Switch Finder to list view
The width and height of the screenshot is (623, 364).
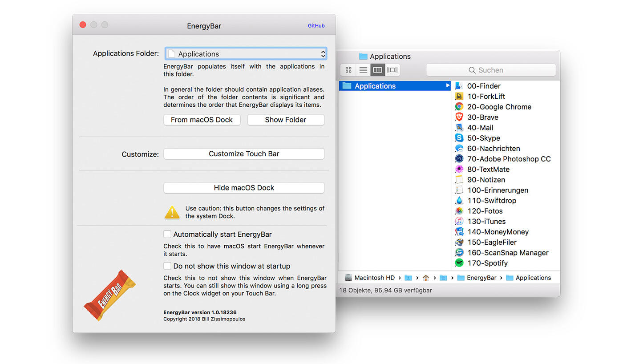point(363,70)
